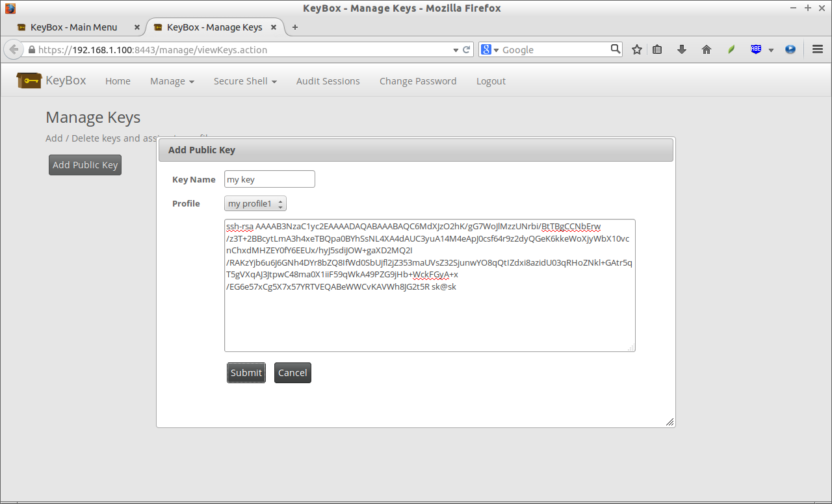Click the KeyBox treasure chest logo

(x=29, y=81)
